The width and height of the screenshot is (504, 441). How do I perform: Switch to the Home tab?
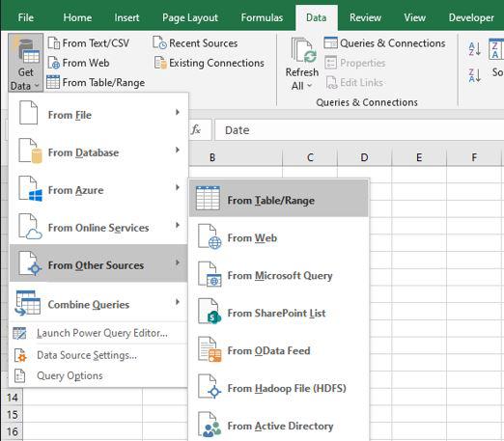click(x=77, y=17)
